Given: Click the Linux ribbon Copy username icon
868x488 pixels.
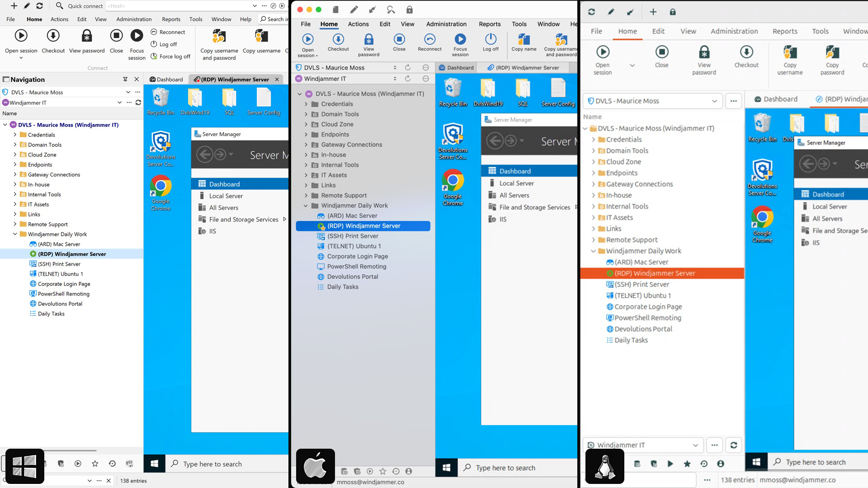Looking at the screenshot, I should 790,52.
